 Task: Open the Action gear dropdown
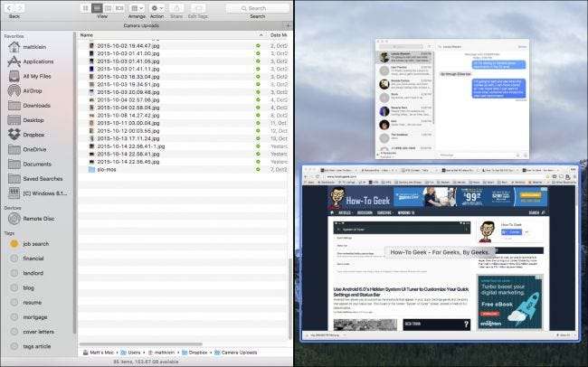pos(156,7)
